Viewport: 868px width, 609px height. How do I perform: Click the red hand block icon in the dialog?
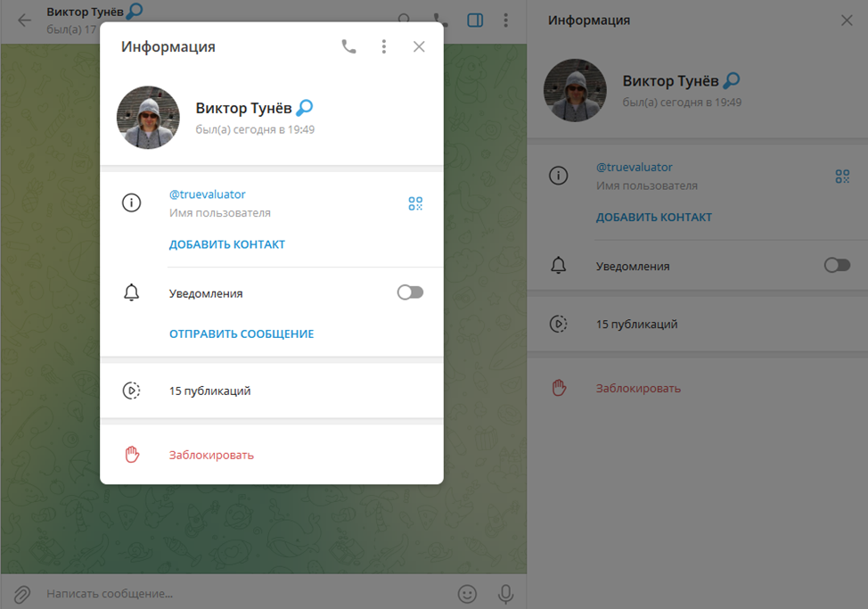click(132, 455)
